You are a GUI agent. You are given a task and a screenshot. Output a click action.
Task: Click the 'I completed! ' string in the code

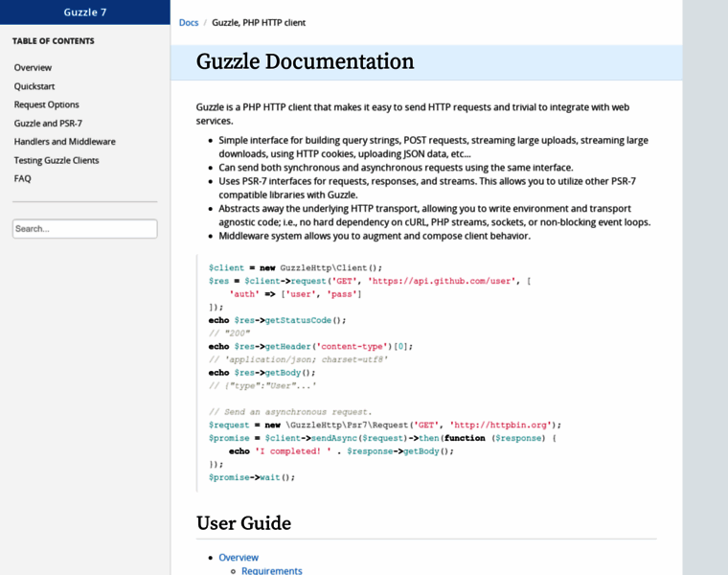pyautogui.click(x=293, y=451)
